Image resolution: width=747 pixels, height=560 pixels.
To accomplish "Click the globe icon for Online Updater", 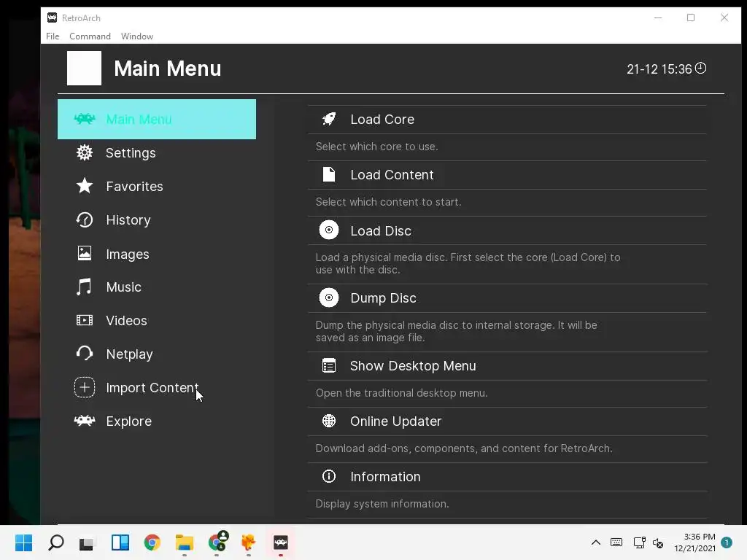I will (329, 421).
